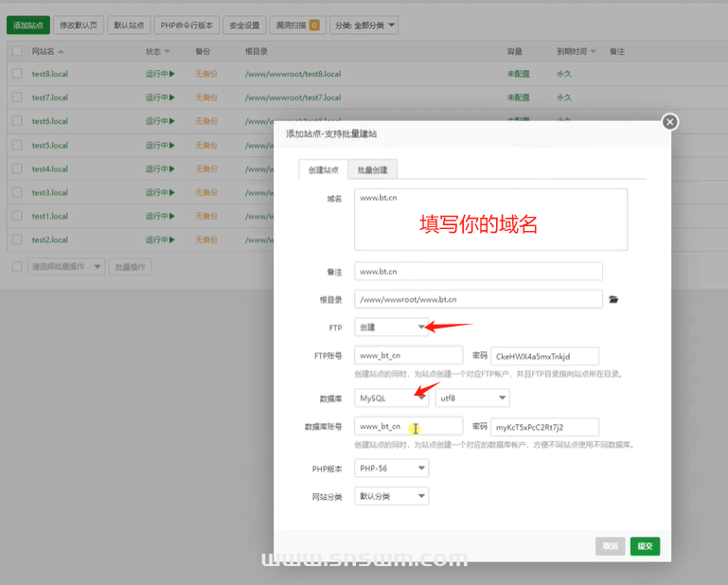Open the 请选择批量操作 dropdown
728x585 pixels.
[x=66, y=267]
